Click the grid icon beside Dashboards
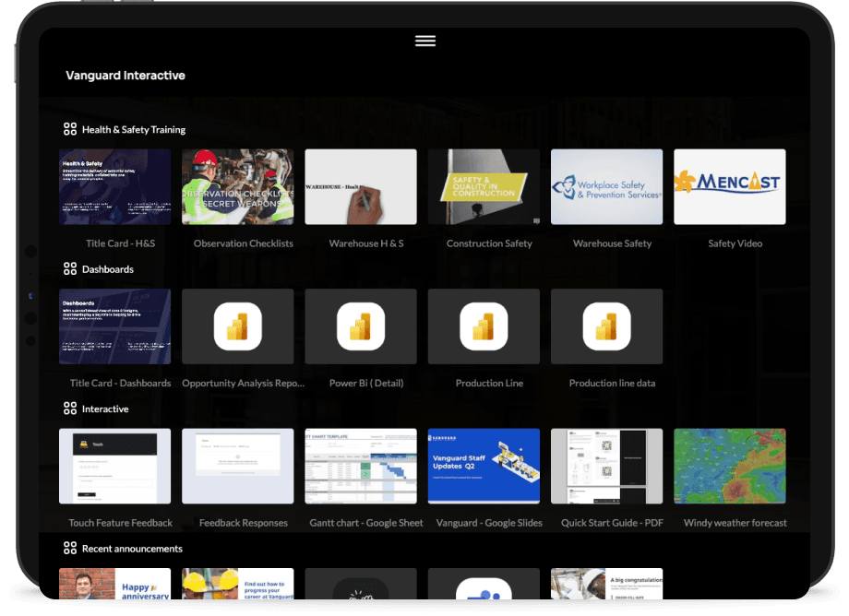Image resolution: width=849 pixels, height=616 pixels. pos(72,269)
